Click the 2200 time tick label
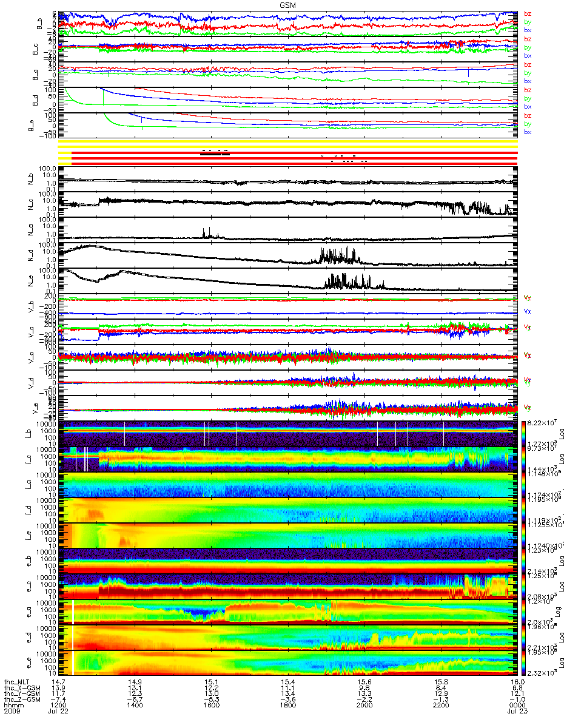Viewport: 564px width, 728px height. tap(441, 706)
